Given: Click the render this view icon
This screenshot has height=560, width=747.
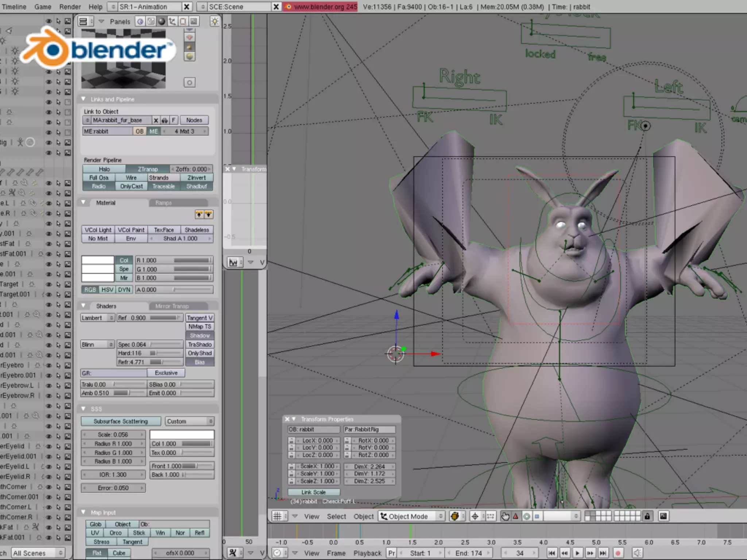Looking at the screenshot, I should click(663, 516).
